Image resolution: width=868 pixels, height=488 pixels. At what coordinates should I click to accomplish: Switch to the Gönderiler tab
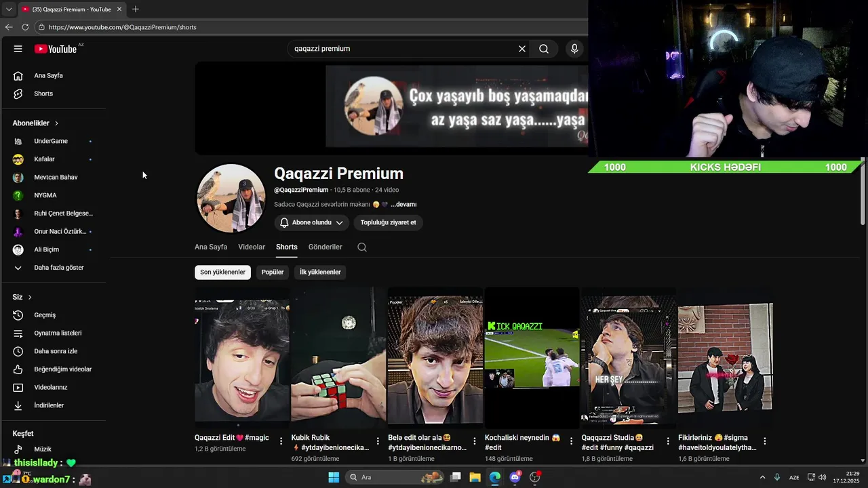click(x=325, y=247)
